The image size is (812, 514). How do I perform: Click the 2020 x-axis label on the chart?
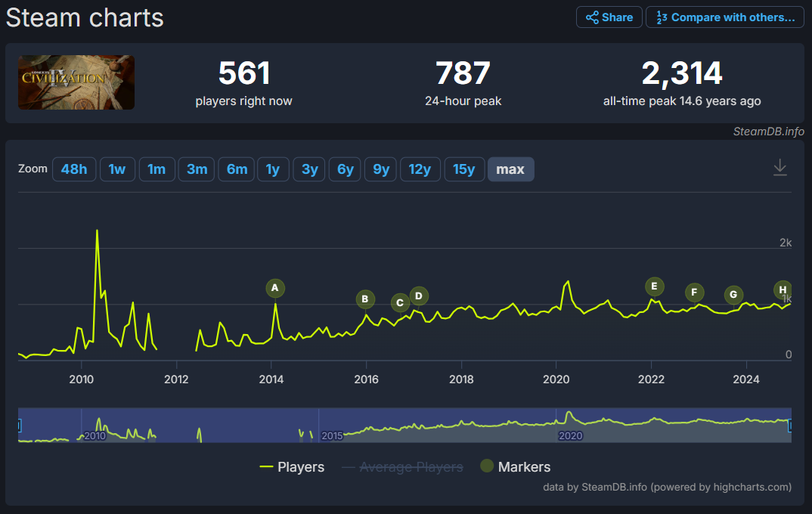pos(556,379)
